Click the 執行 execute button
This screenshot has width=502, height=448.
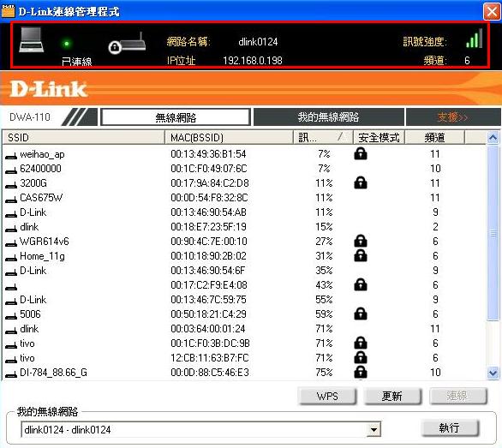tap(450, 428)
